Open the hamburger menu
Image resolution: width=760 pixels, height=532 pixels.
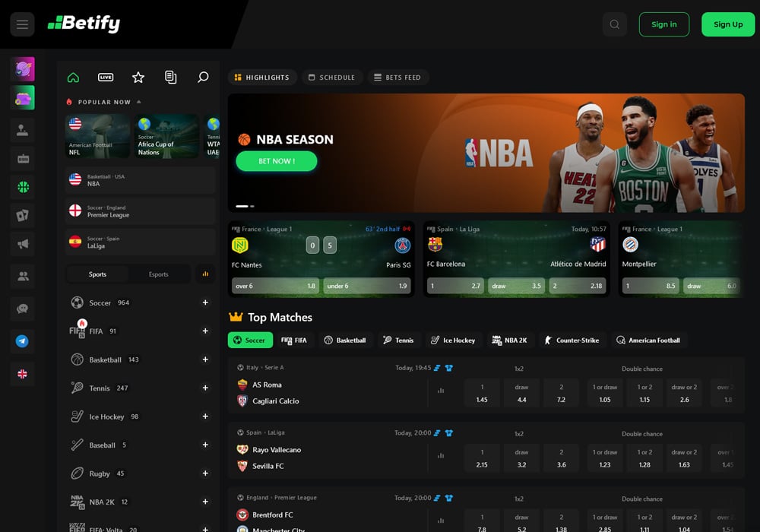[x=22, y=24]
